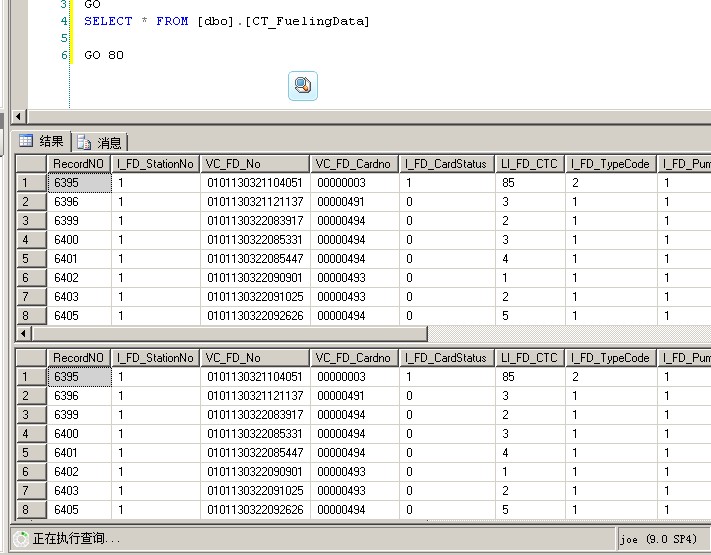Click cell 0101130322085447 in the first grid
The image size is (711, 555).
(255, 259)
